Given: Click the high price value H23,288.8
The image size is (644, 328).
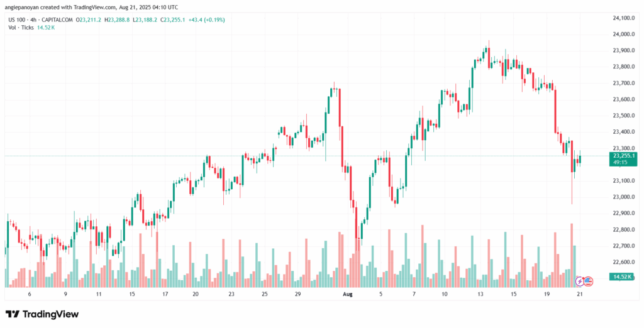Looking at the screenshot, I should coord(119,19).
